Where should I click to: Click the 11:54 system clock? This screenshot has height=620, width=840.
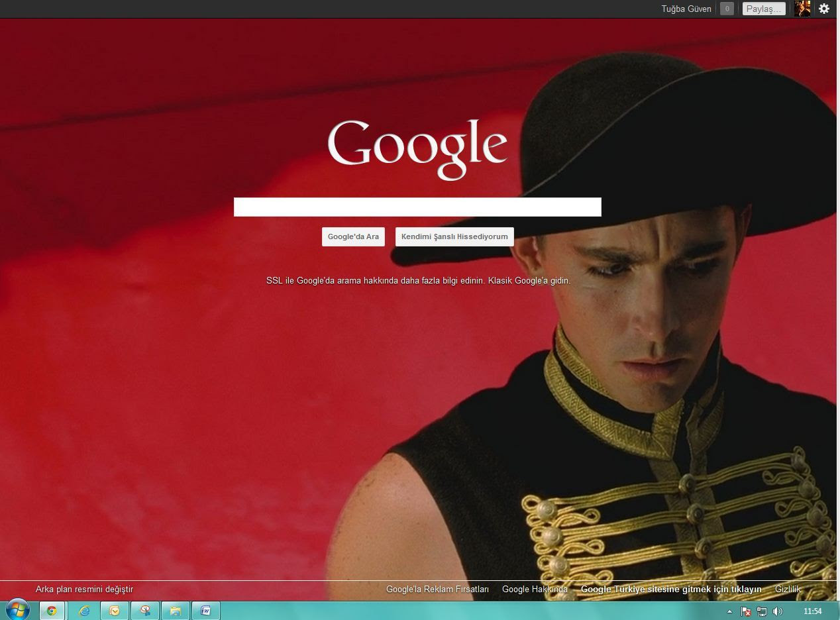point(812,611)
